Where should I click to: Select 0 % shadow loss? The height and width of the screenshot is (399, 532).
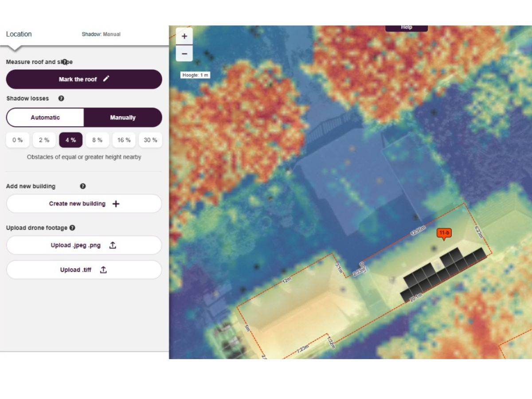(x=18, y=140)
